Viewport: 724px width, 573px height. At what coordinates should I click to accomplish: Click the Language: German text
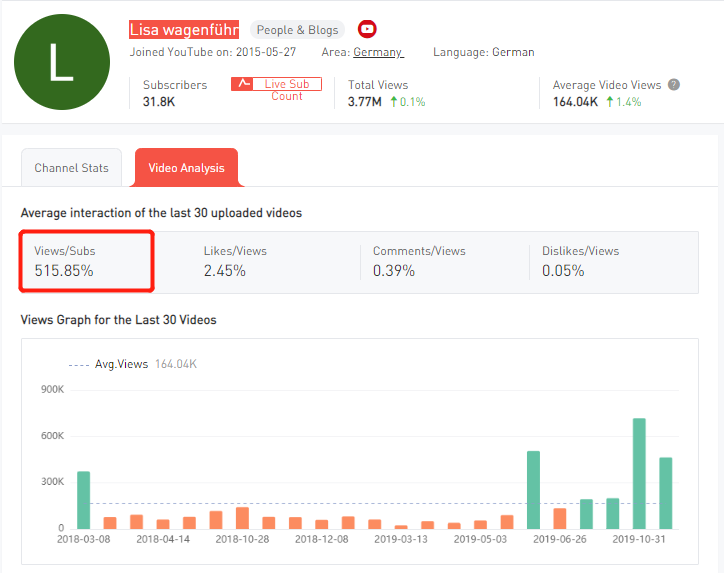pos(483,52)
